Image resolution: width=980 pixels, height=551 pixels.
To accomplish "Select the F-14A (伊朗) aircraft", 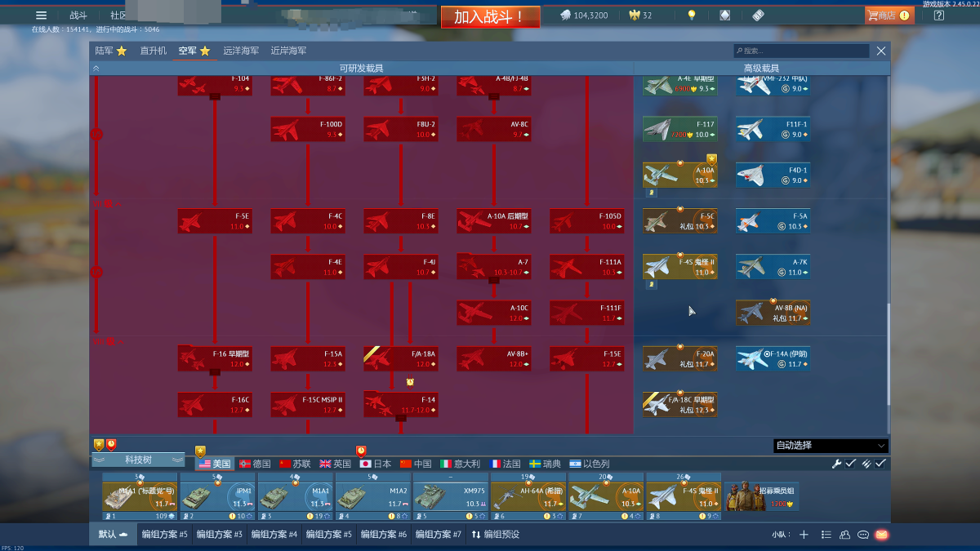I will point(773,358).
